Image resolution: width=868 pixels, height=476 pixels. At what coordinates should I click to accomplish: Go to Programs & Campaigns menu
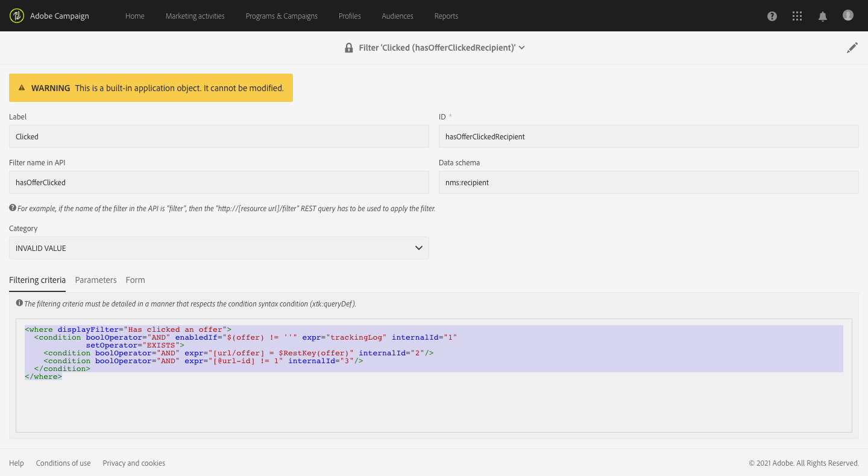coord(281,16)
